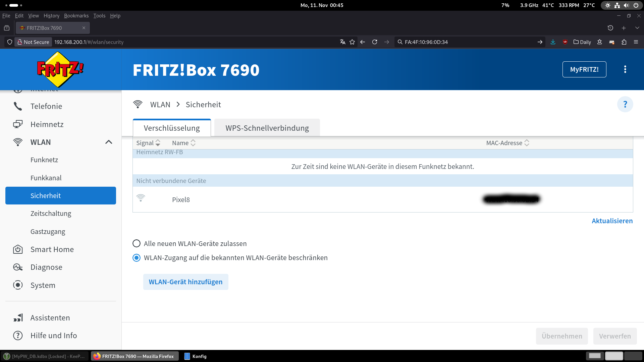Open the Tools menu
Screen dimensions: 644x362
(x=99, y=16)
